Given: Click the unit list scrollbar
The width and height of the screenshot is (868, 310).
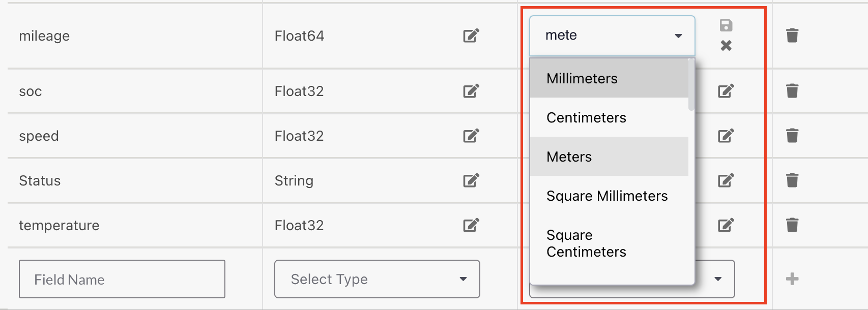Looking at the screenshot, I should [691, 84].
